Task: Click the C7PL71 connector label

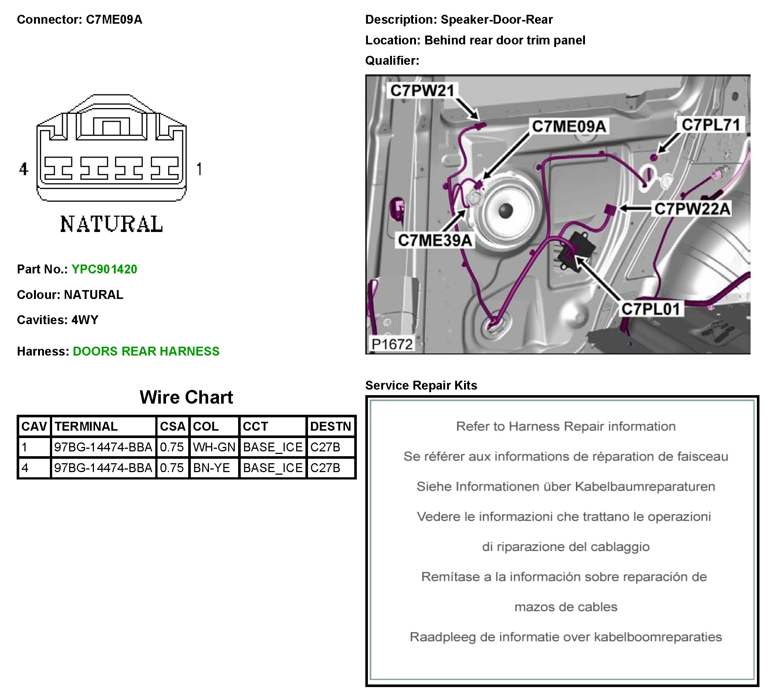Action: tap(711, 125)
